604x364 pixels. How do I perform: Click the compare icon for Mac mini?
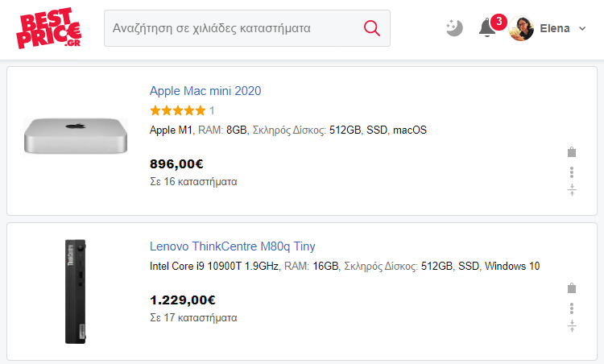click(572, 189)
